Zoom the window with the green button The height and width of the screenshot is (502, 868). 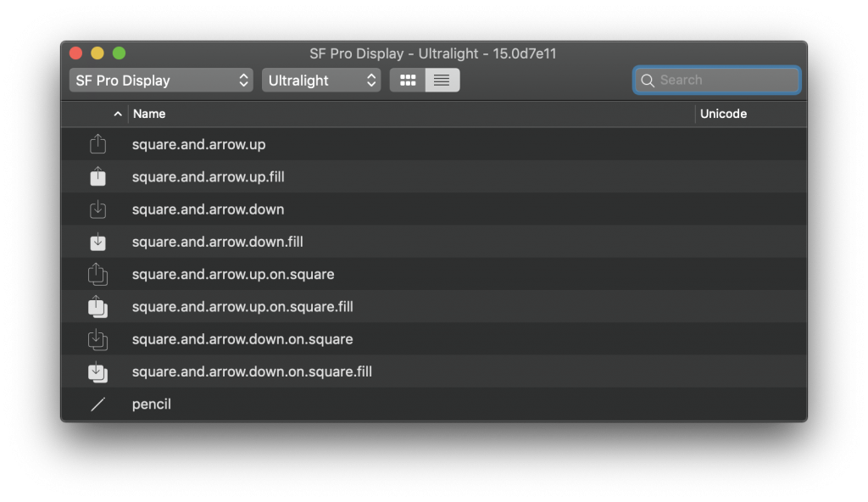(119, 53)
